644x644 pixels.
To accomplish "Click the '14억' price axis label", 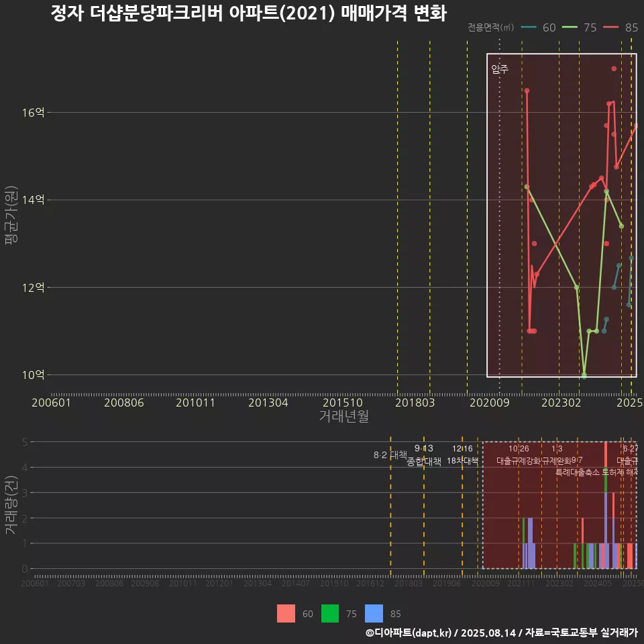I will (x=33, y=200).
